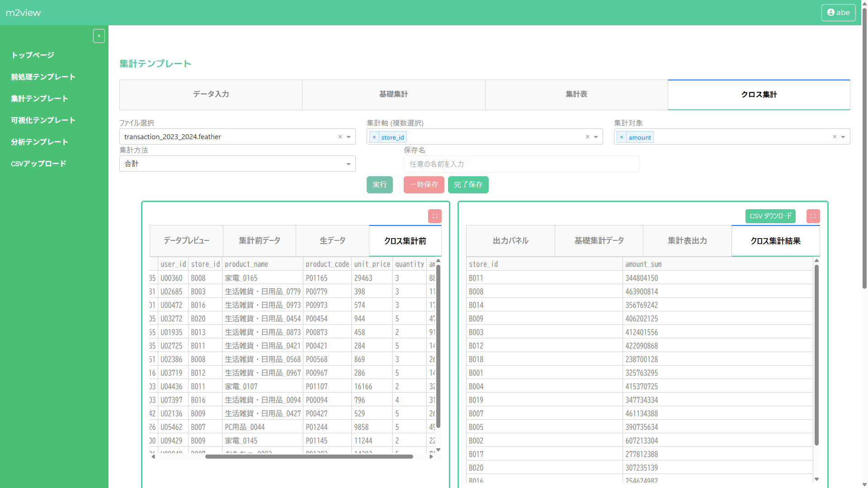
Task: Switch to the 基礎集計 tab
Action: [393, 94]
